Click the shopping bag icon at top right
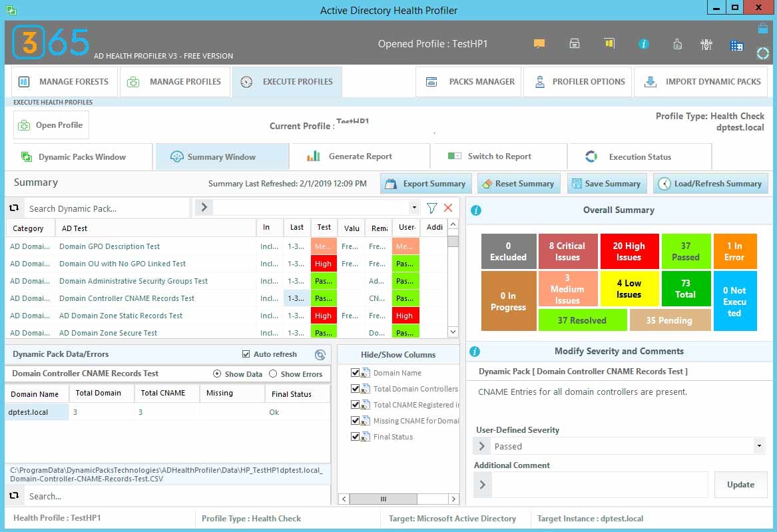777x532 pixels. [763, 28]
